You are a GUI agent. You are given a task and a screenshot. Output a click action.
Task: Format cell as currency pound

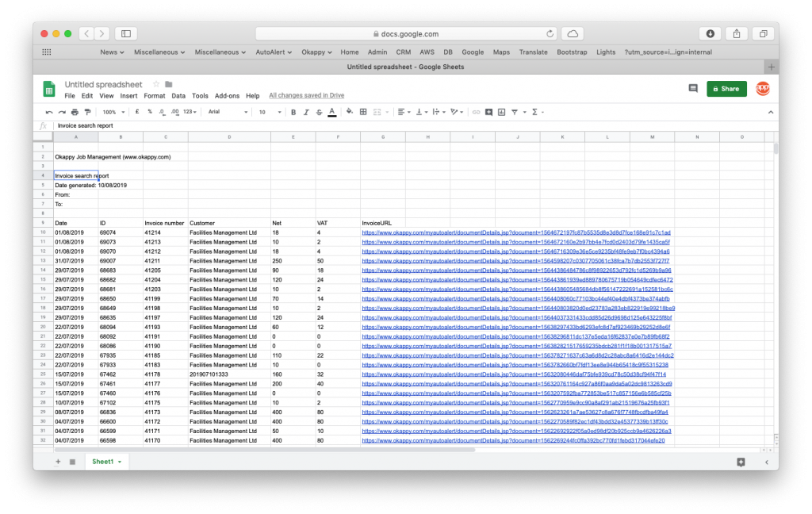coord(136,112)
